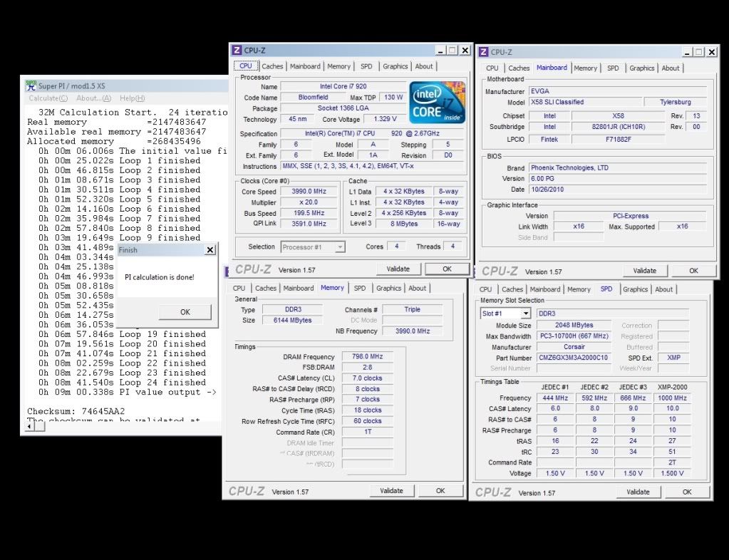Click the Core Speed 3990.0 MHz value
The height and width of the screenshot is (560, 729).
click(309, 192)
